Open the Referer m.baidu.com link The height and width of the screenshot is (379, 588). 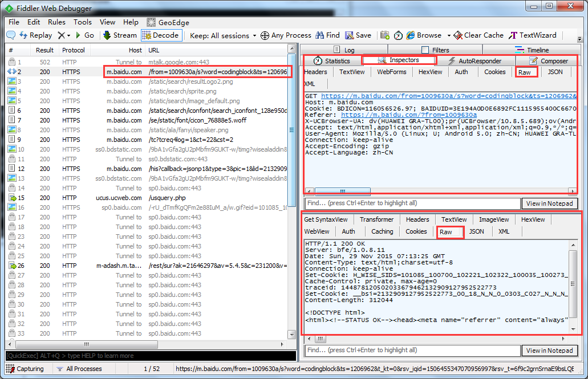pyautogui.click(x=409, y=115)
